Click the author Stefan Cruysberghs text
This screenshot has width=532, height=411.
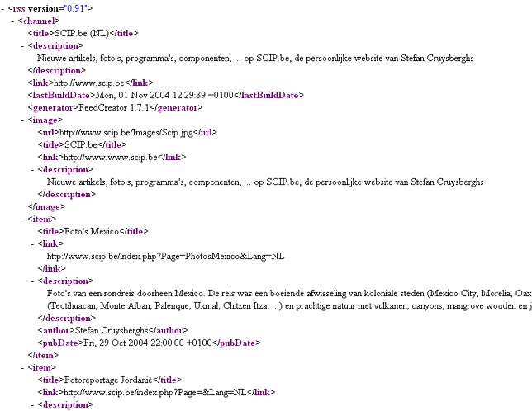(112, 331)
